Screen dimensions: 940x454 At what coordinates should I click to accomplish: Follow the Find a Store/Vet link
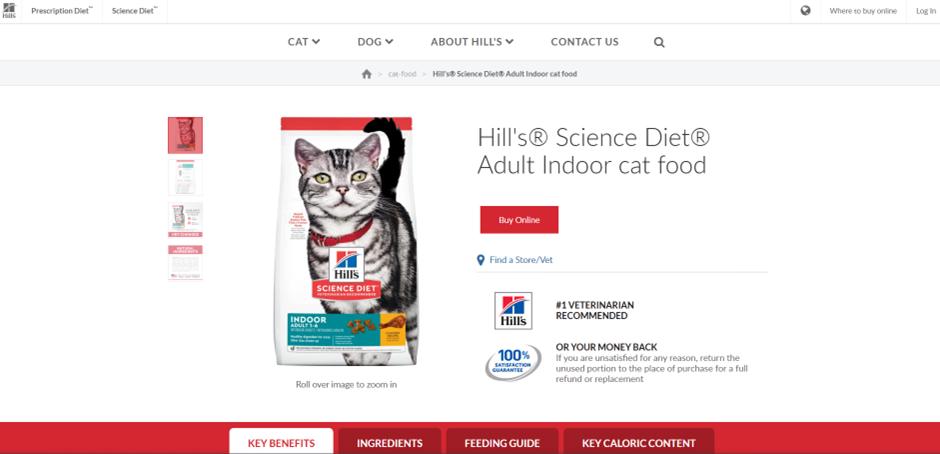click(521, 260)
